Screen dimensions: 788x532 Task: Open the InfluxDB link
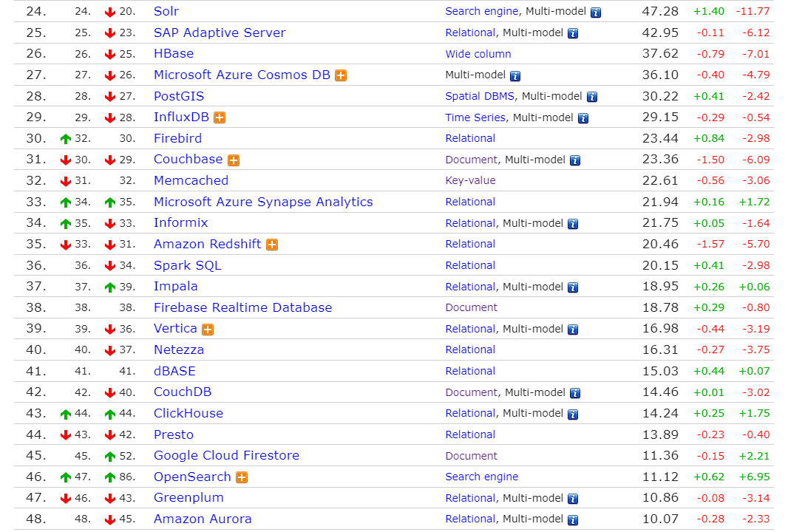pos(181,117)
